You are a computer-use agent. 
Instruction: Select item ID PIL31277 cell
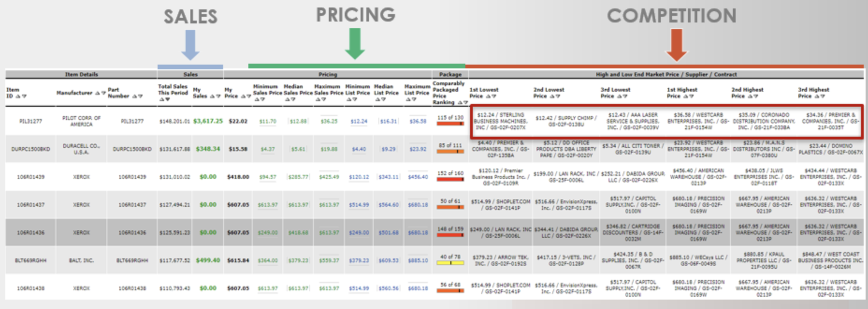click(30, 121)
